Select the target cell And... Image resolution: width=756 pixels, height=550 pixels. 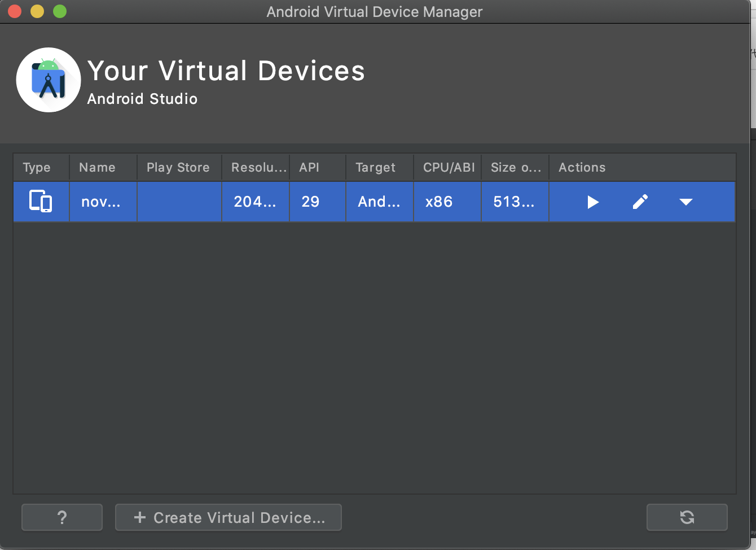pyautogui.click(x=380, y=202)
